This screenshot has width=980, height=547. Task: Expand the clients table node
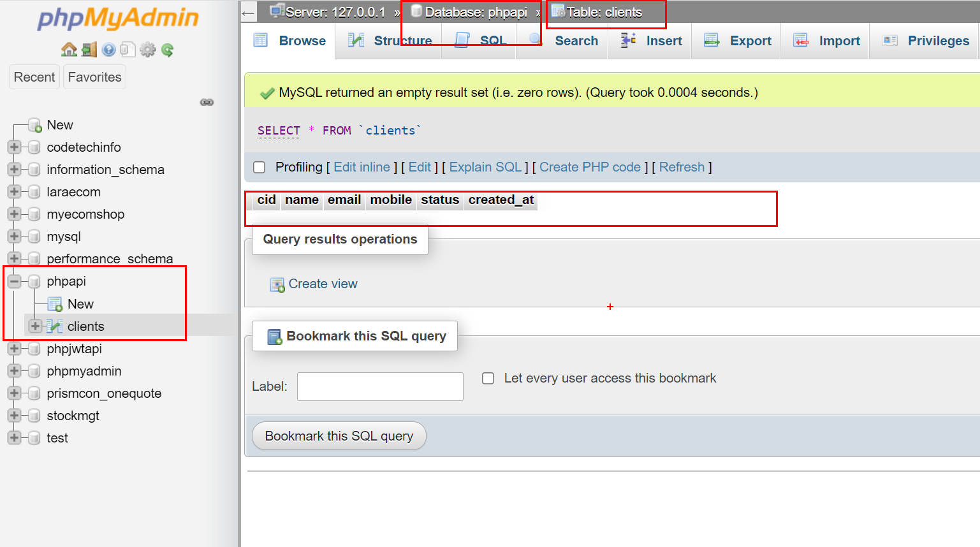tap(35, 326)
